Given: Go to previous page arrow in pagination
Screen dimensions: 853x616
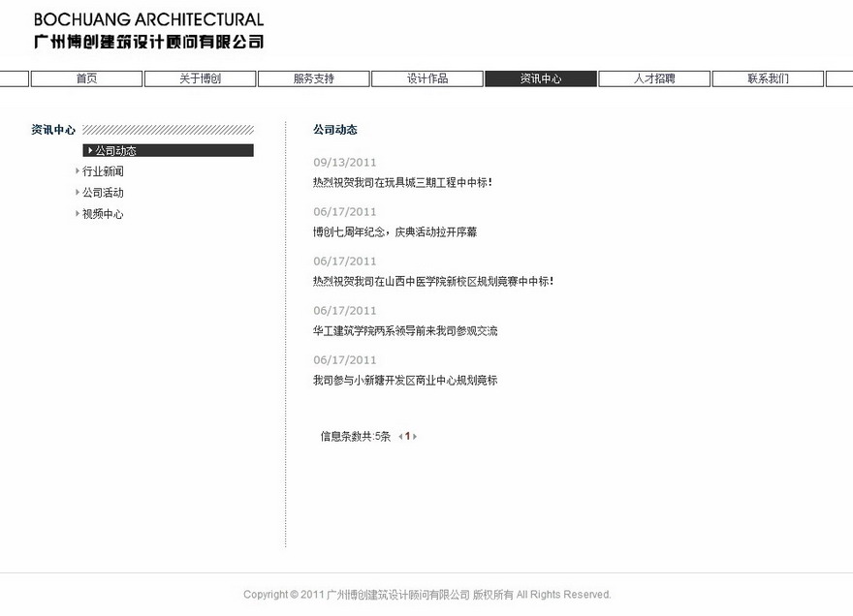Looking at the screenshot, I should 401,436.
